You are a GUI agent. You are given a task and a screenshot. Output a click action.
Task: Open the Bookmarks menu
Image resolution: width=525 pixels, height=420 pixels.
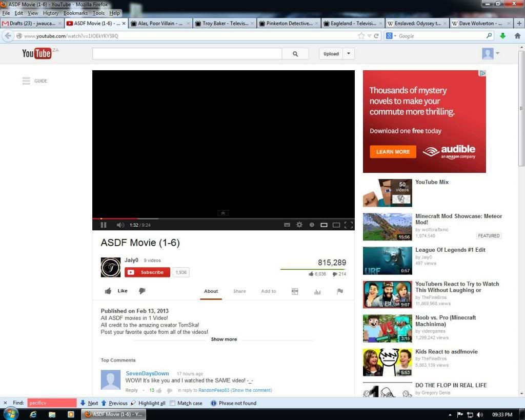point(75,13)
